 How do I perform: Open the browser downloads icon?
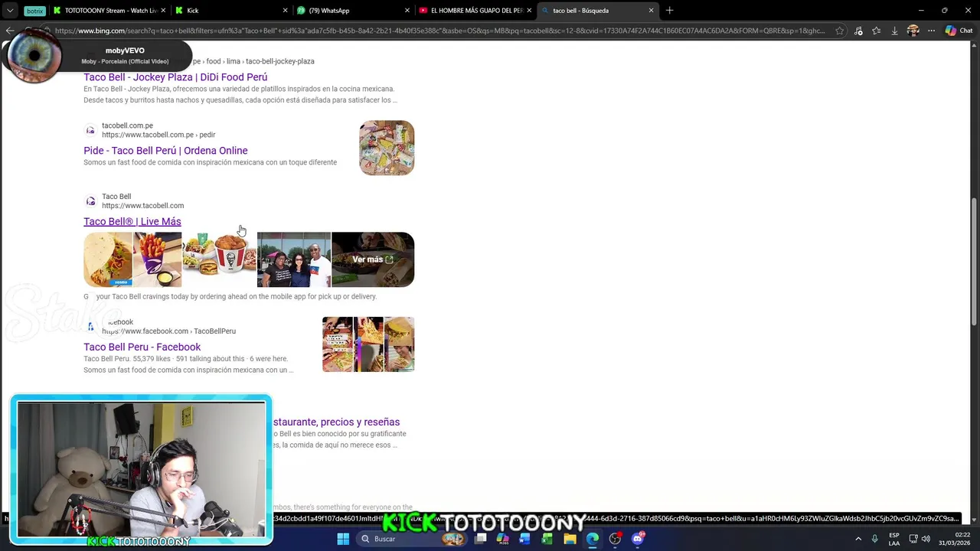coord(894,31)
